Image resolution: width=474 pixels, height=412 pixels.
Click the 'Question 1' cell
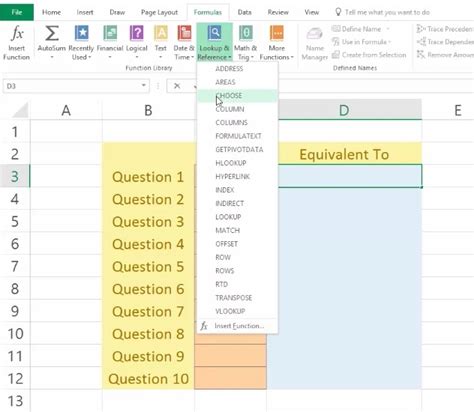[148, 177]
